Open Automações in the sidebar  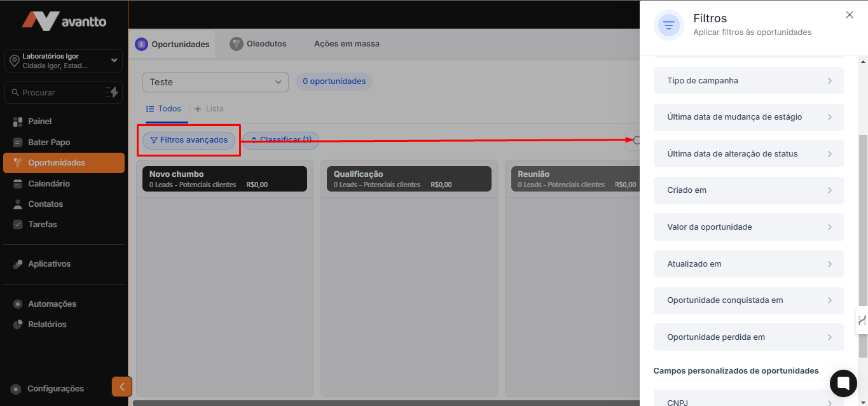tap(52, 304)
